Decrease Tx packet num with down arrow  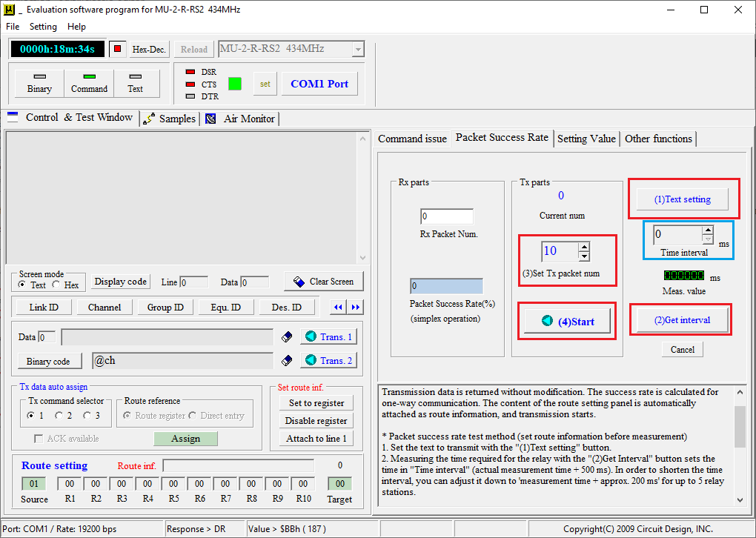point(584,256)
